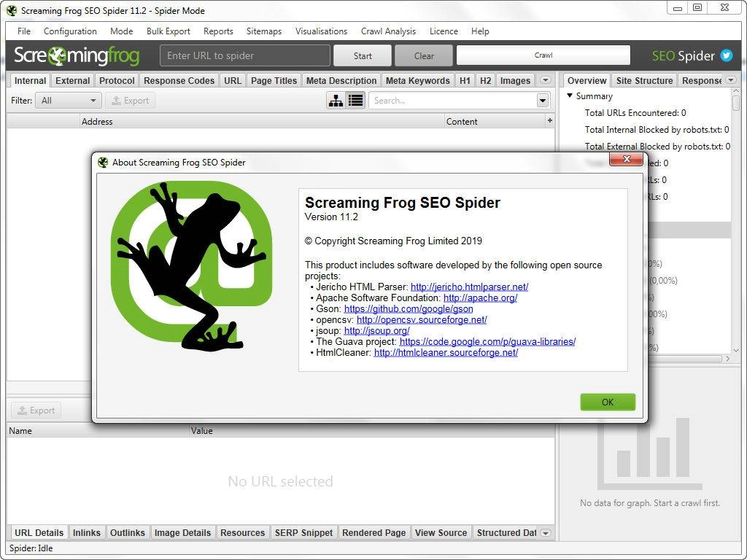Click the app frog icon in main title bar

12,10
